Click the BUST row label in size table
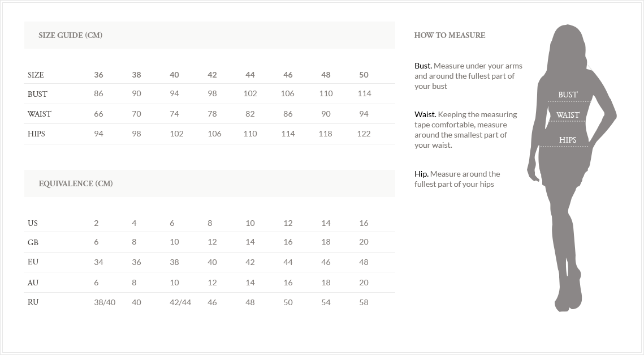Screen dimensions: 644x355 (x=37, y=94)
